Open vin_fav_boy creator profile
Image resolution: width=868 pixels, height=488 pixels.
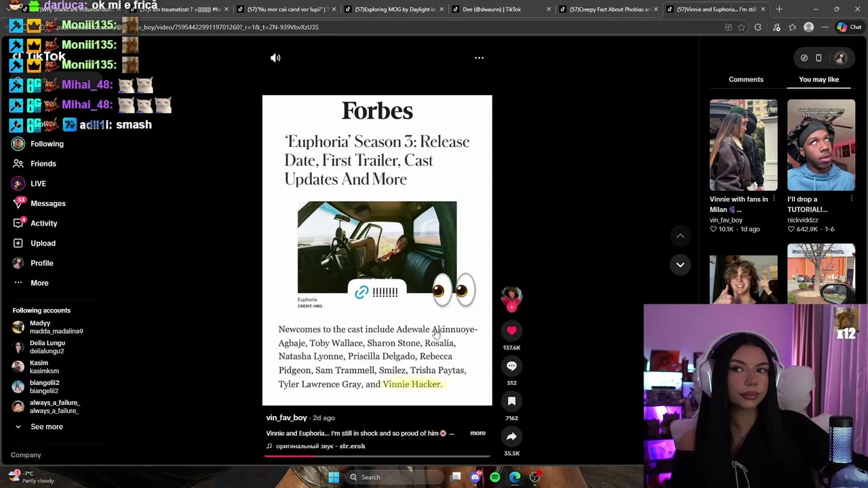tap(286, 418)
